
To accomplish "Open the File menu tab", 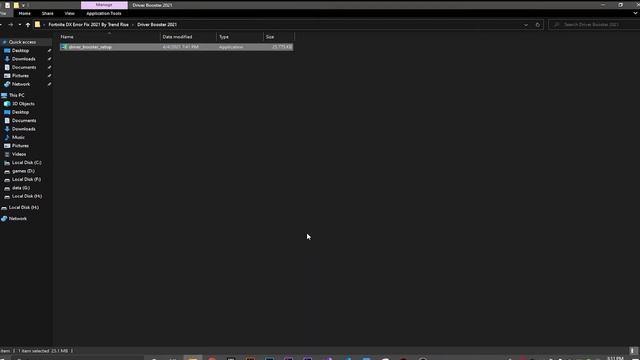I will pos(3,13).
